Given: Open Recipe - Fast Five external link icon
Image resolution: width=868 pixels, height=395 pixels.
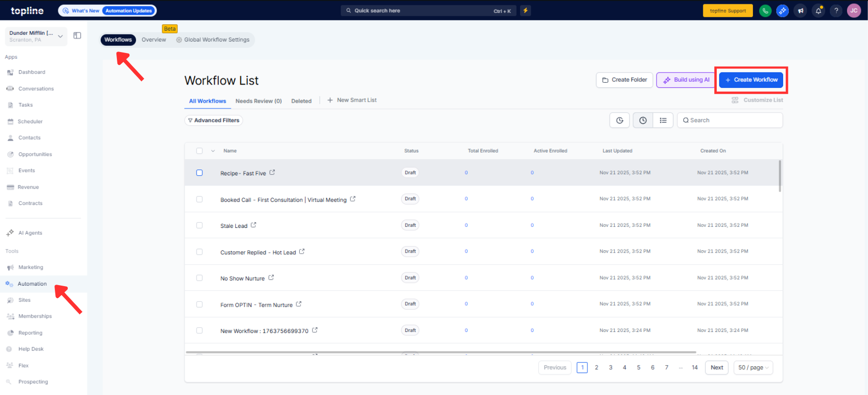Looking at the screenshot, I should click(x=272, y=172).
